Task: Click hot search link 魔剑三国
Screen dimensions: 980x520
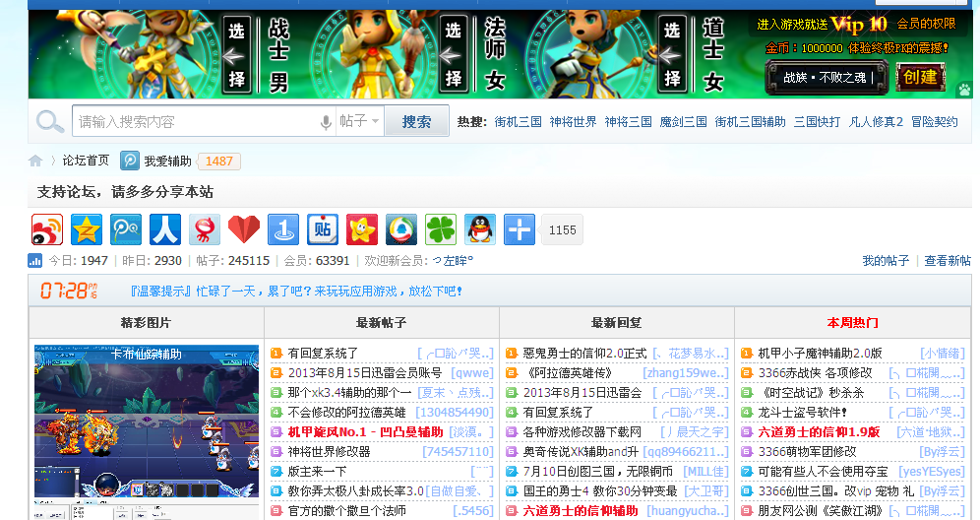Action: pos(683,122)
